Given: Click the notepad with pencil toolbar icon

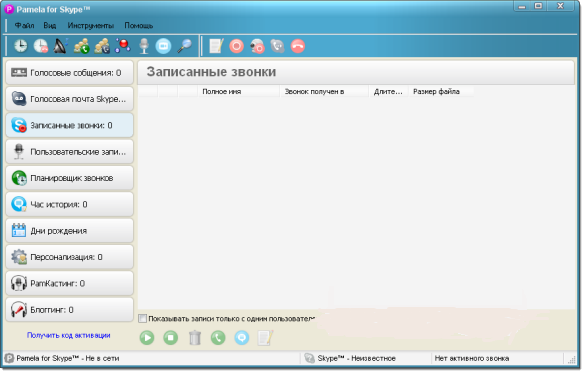Looking at the screenshot, I should tap(216, 46).
